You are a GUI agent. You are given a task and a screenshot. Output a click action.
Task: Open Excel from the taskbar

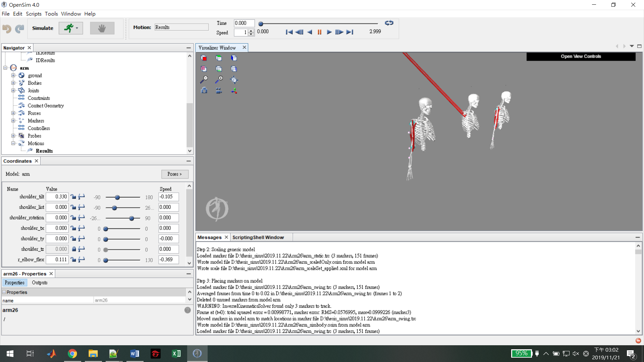[176, 353]
